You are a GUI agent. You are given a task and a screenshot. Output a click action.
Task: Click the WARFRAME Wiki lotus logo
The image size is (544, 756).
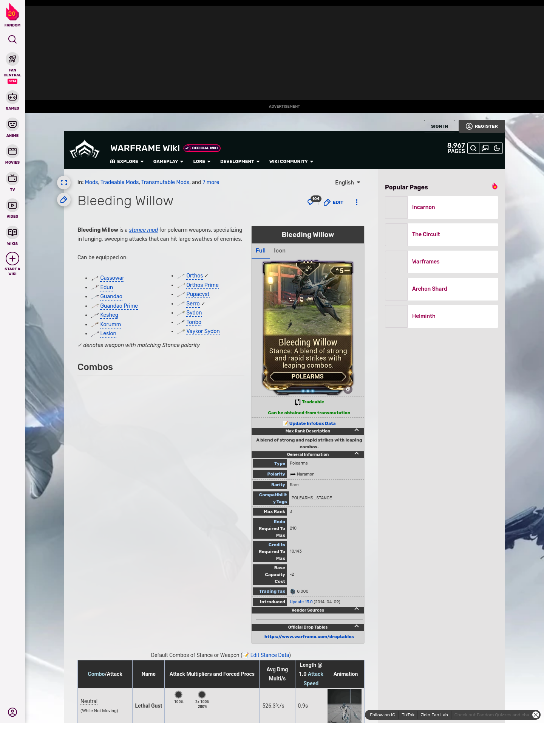pyautogui.click(x=85, y=149)
